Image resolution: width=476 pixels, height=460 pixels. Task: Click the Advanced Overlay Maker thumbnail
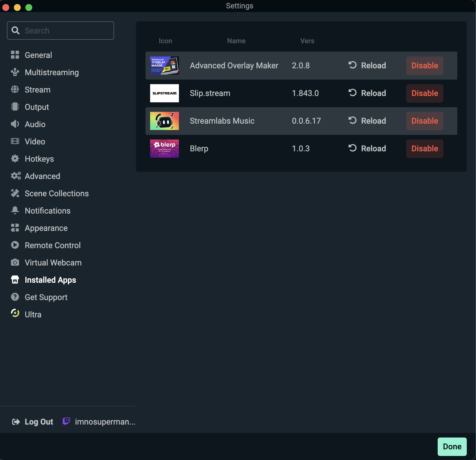click(164, 65)
